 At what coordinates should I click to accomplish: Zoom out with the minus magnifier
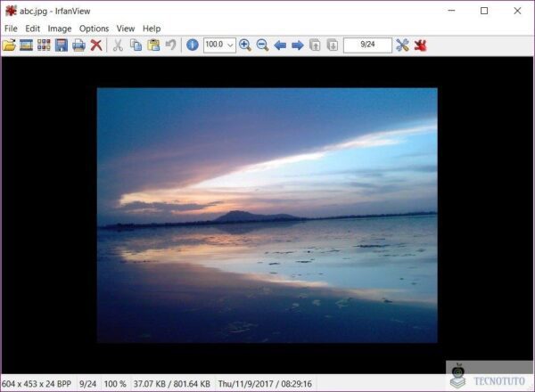click(x=262, y=45)
